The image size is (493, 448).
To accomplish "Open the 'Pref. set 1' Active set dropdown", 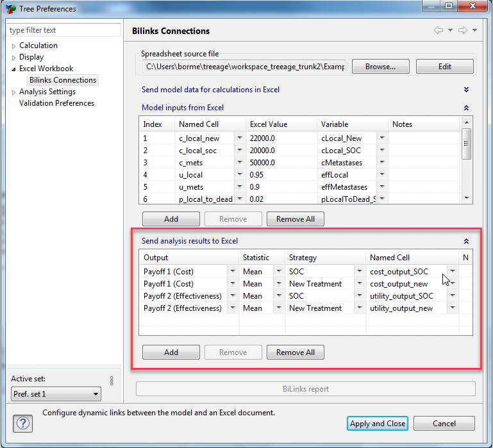I will click(56, 394).
